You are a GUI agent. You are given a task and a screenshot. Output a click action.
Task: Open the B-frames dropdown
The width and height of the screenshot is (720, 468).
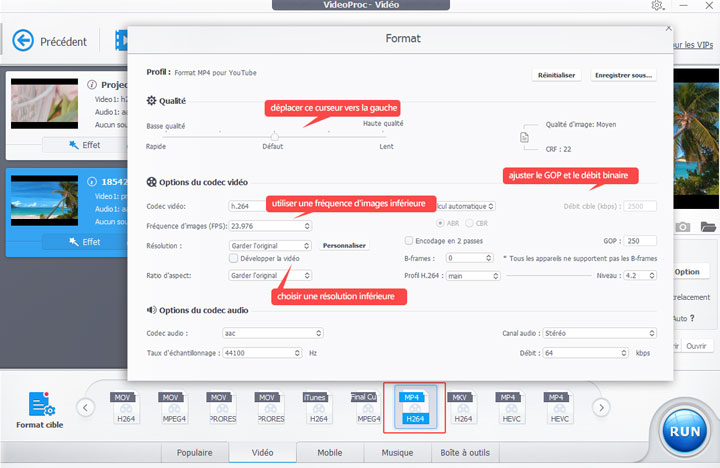point(470,258)
